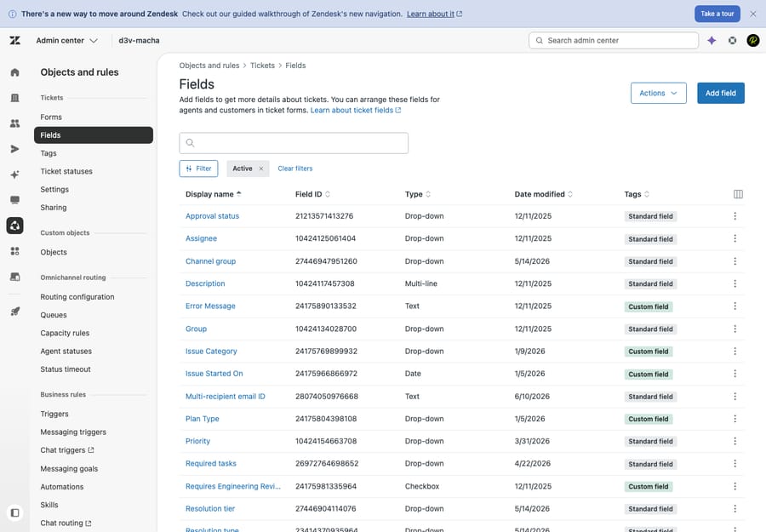This screenshot has height=532, width=766.
Task: Click Objects and rules breadcrumb
Action: 209,66
